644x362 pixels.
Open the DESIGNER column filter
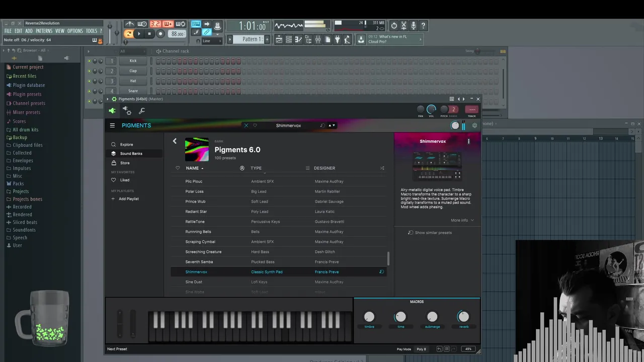(x=324, y=168)
